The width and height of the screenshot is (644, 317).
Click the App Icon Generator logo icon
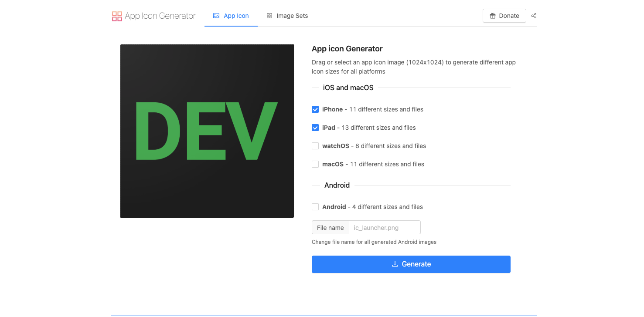click(117, 16)
